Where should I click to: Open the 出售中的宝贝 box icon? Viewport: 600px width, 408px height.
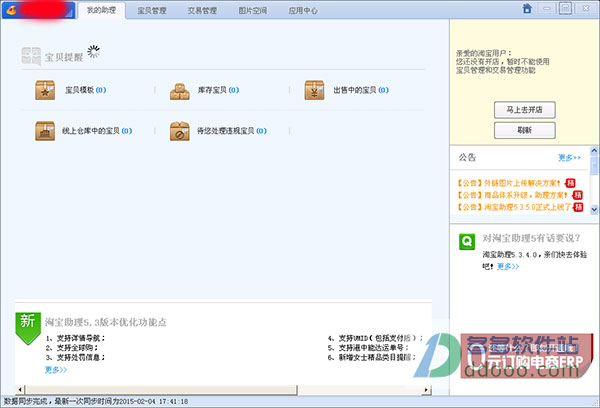[315, 90]
